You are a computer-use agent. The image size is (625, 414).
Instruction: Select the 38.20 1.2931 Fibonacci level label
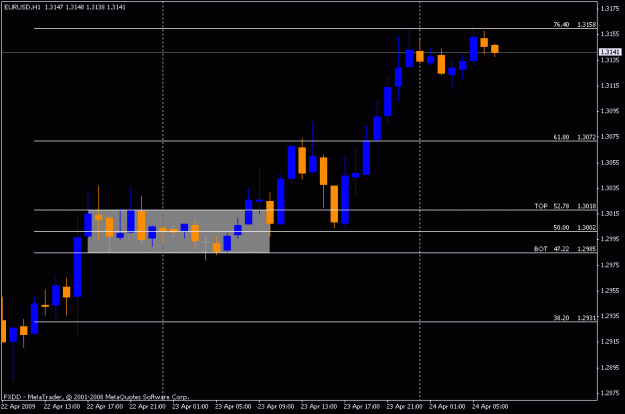[x=574, y=318]
